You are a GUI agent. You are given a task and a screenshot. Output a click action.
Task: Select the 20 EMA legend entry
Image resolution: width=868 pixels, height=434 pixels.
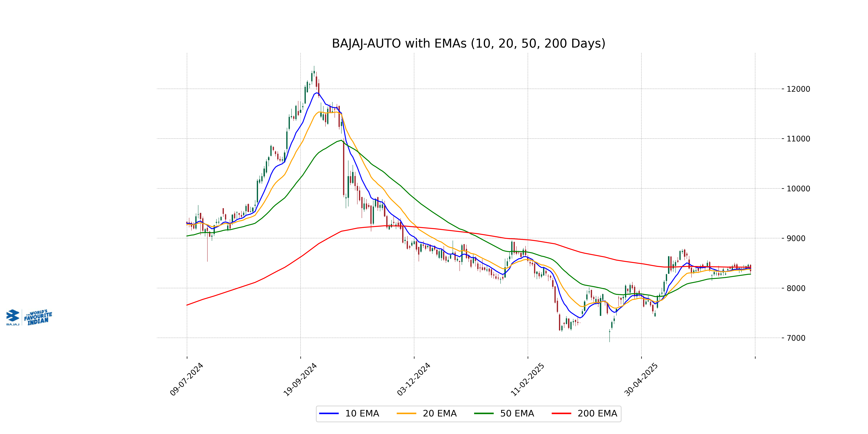pos(427,413)
